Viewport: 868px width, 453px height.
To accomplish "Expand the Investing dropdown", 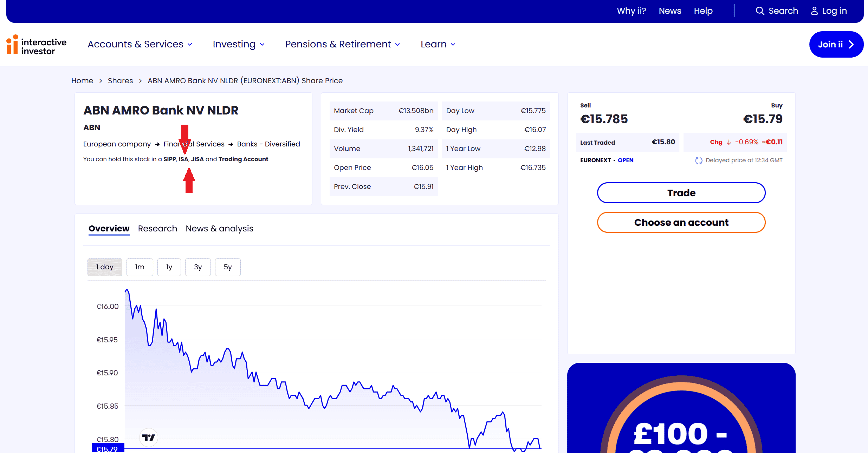I will tap(239, 44).
